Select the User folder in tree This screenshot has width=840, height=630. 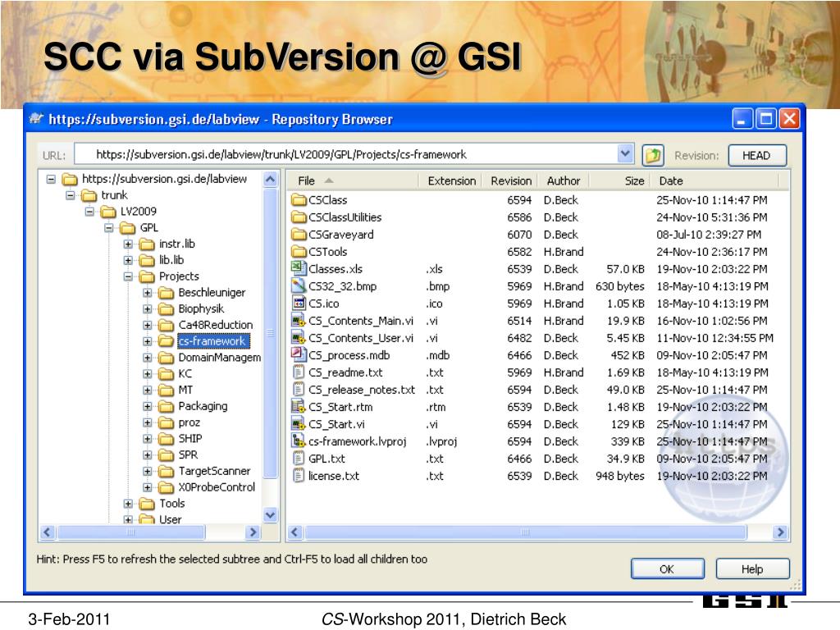click(171, 519)
